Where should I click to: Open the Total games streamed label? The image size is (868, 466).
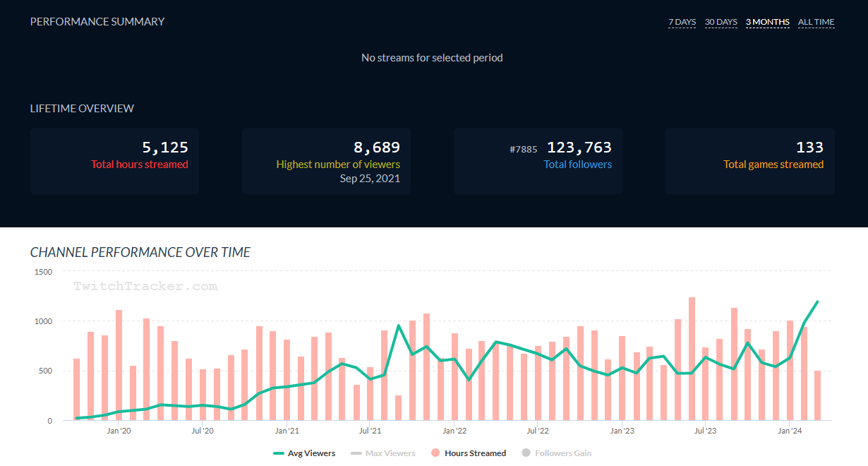pos(773,165)
